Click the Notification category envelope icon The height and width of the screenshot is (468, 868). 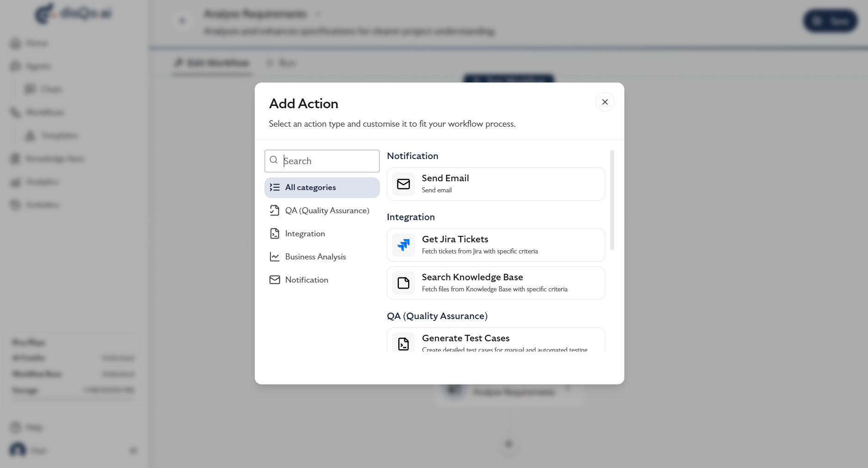point(275,280)
